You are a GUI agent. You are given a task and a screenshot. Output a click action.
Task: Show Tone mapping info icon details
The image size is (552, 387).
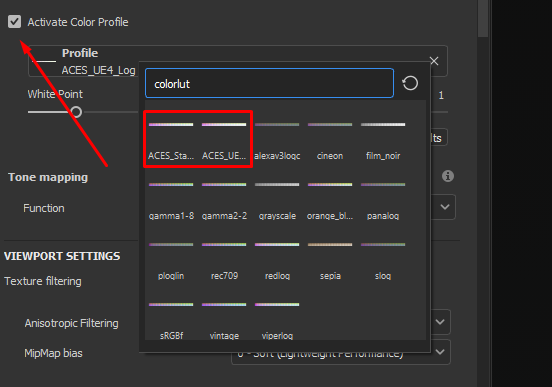click(x=448, y=176)
